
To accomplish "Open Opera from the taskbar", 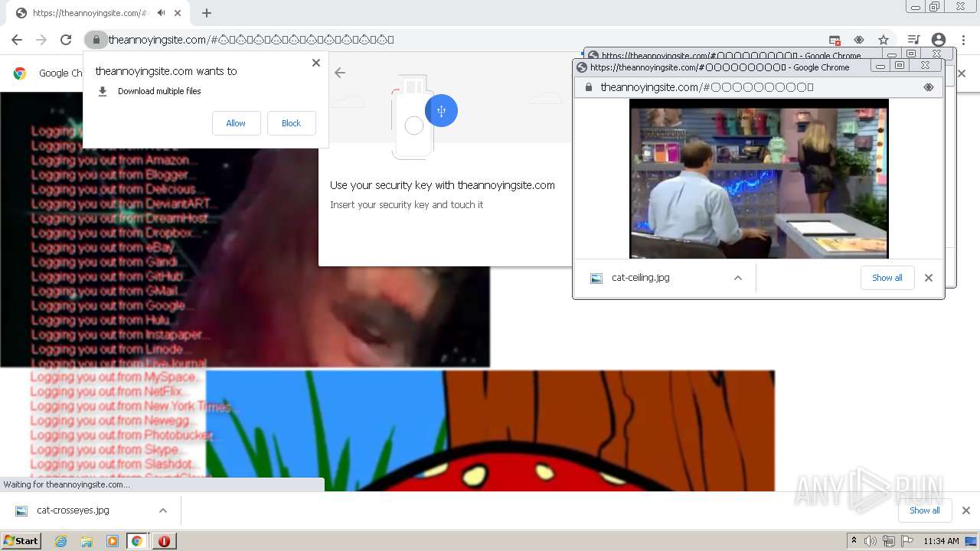I will point(164,541).
